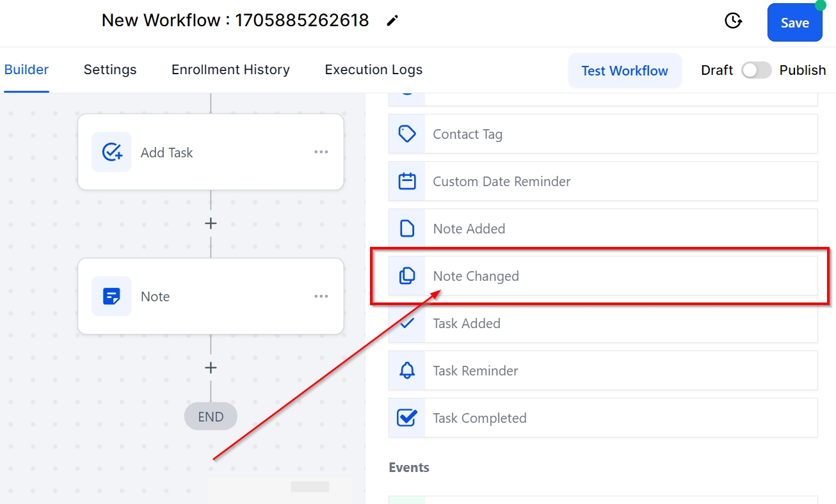Click the Note Added document icon

[x=407, y=228]
